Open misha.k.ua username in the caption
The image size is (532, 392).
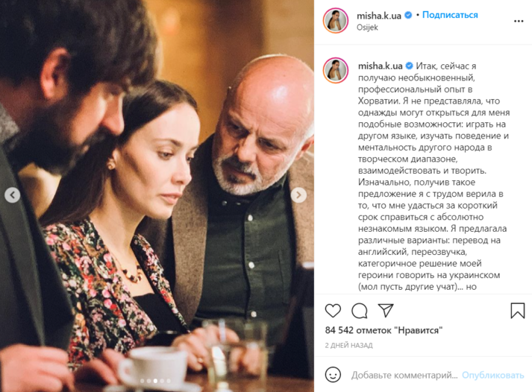(380, 66)
